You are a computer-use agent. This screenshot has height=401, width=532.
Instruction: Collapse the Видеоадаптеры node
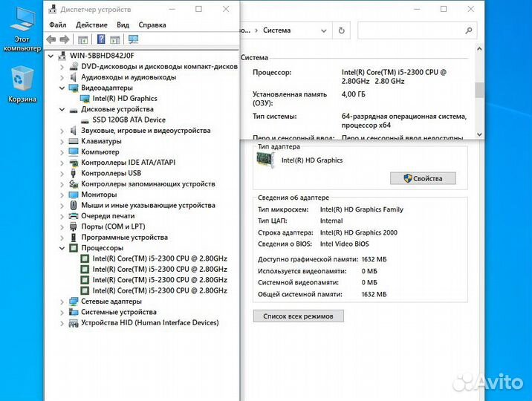tap(62, 88)
